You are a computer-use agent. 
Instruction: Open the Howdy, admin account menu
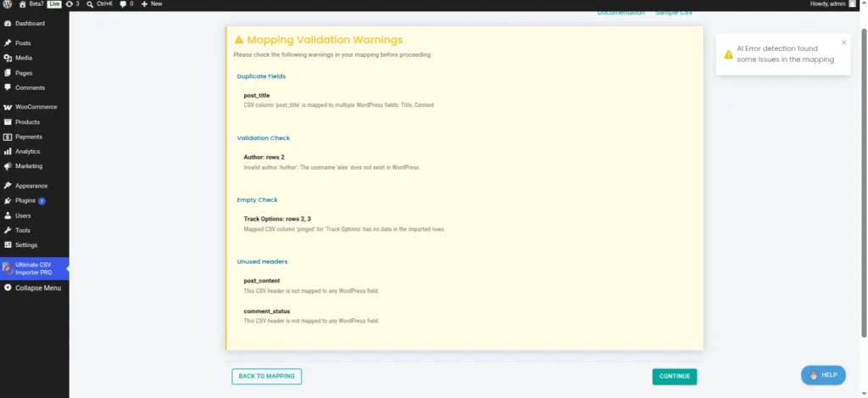pos(831,4)
